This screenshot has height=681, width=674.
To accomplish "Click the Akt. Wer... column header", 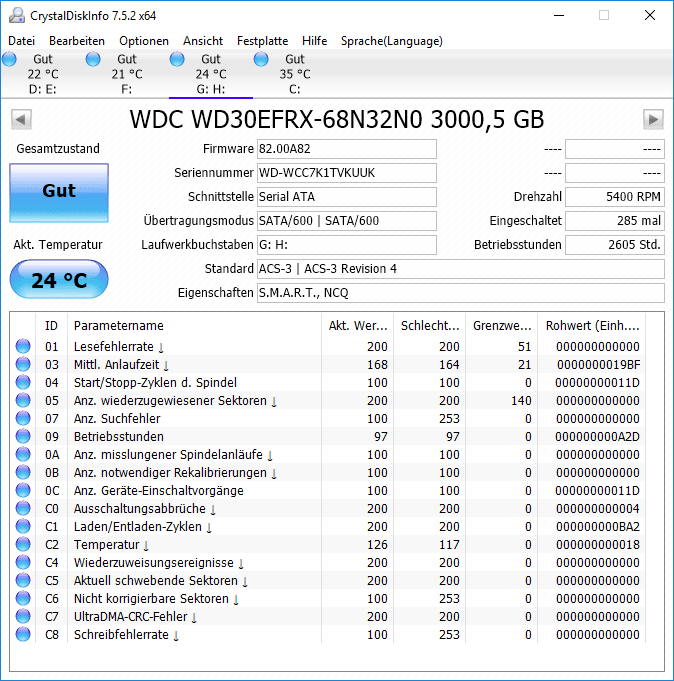I will 357,325.
